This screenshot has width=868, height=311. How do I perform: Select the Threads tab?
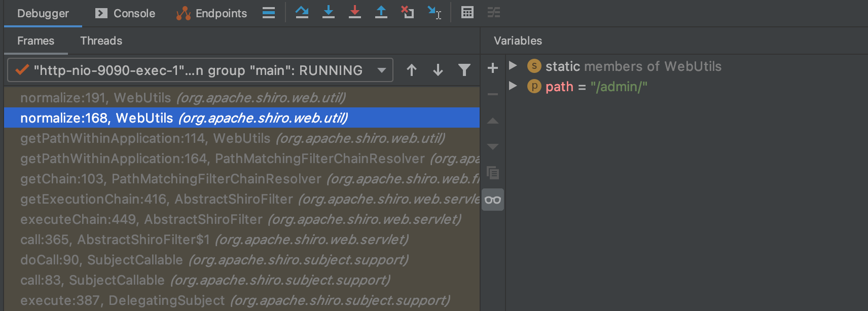click(x=101, y=41)
